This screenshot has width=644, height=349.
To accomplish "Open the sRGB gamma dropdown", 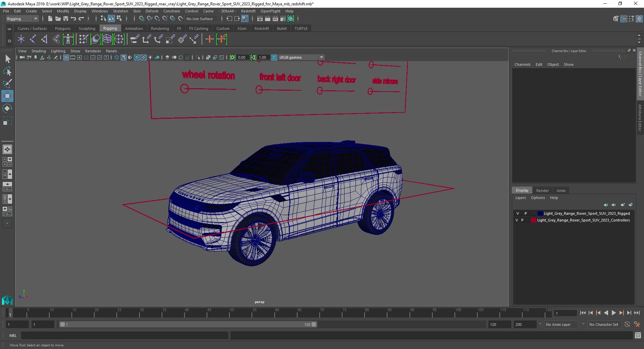I will coord(301,57).
